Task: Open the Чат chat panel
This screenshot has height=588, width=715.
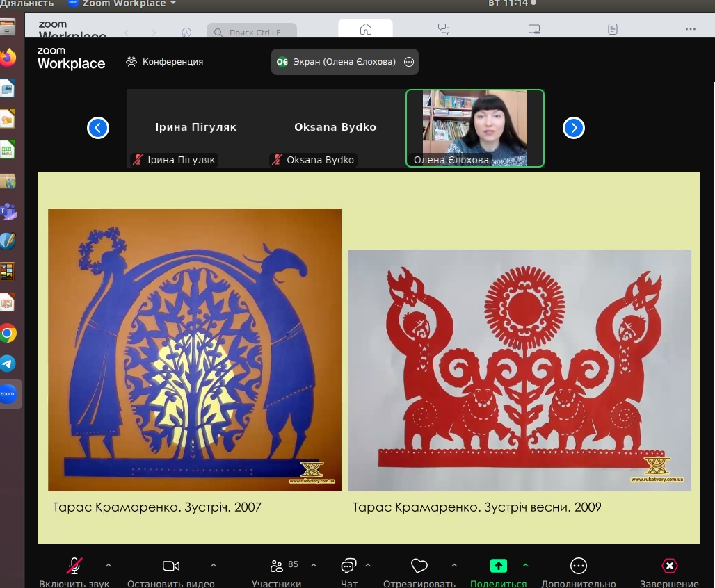Action: click(x=349, y=571)
